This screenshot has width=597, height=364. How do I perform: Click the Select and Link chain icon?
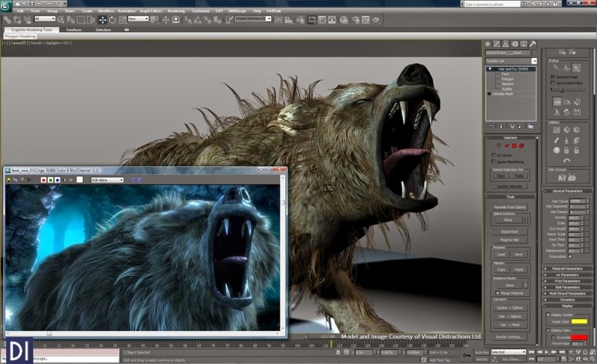coord(7,20)
